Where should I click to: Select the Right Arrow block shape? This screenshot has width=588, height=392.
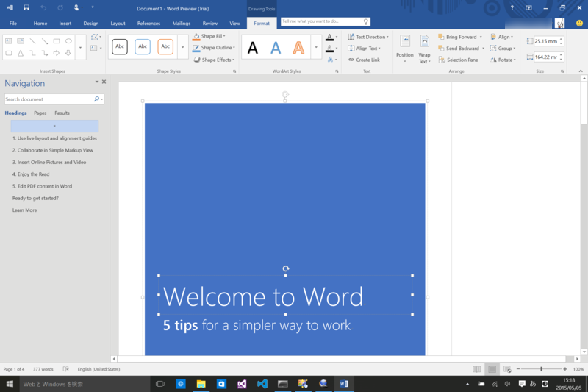(57, 53)
